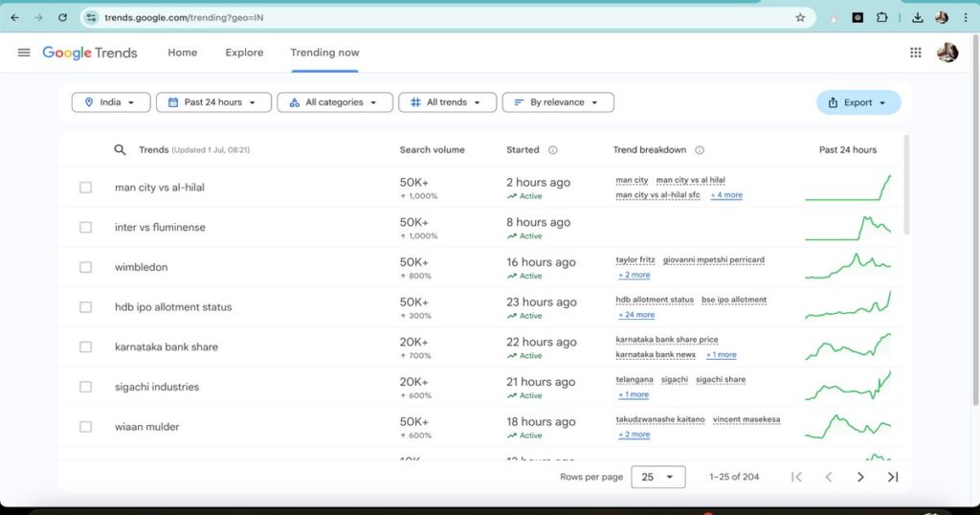Select the wiaan mulder checkbox

(x=85, y=427)
